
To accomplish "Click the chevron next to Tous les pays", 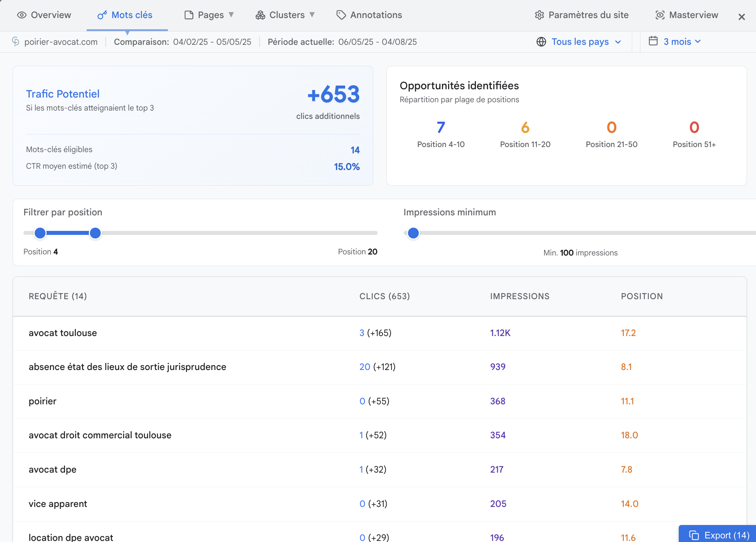I will point(618,42).
